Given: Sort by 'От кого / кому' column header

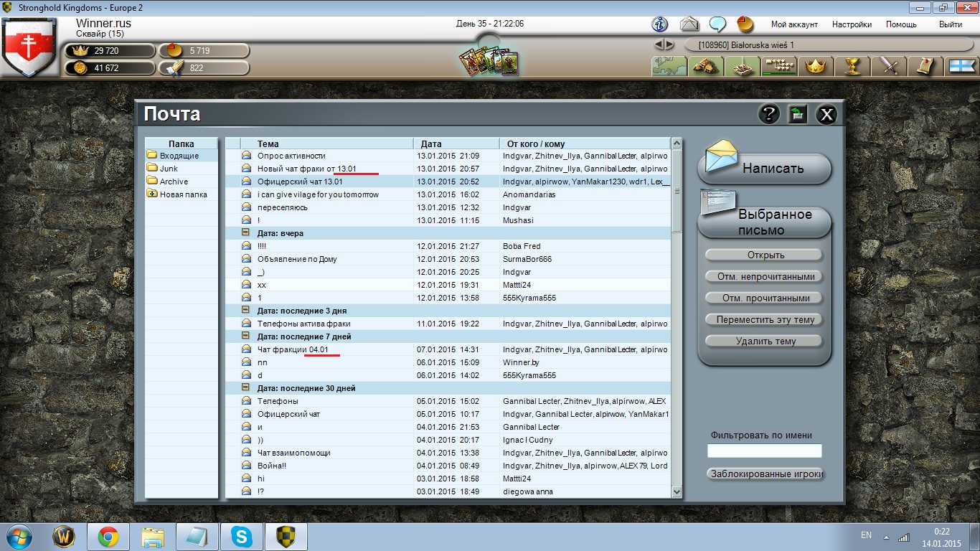Looking at the screenshot, I should point(585,143).
